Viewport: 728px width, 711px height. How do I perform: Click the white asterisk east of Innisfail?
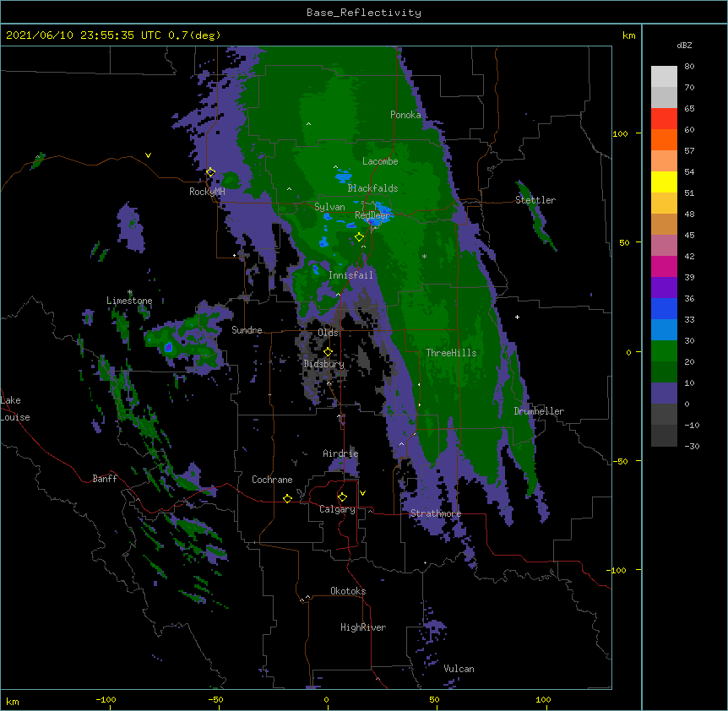click(x=424, y=256)
